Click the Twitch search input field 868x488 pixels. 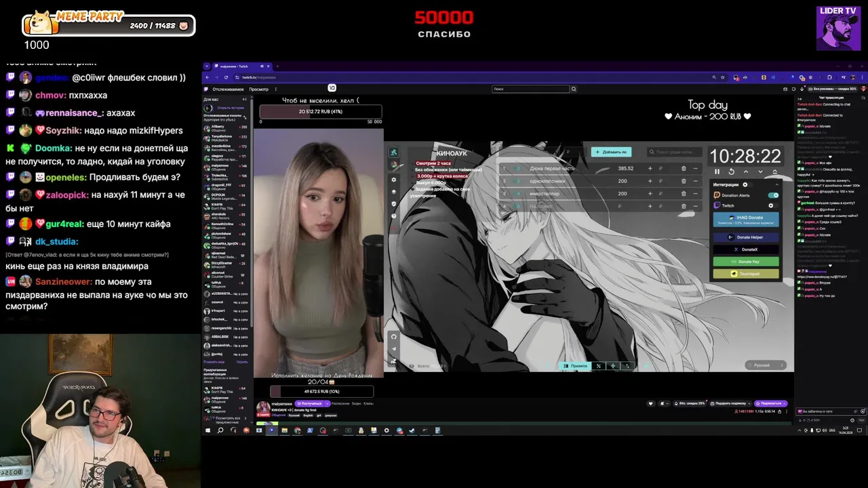[x=530, y=89]
